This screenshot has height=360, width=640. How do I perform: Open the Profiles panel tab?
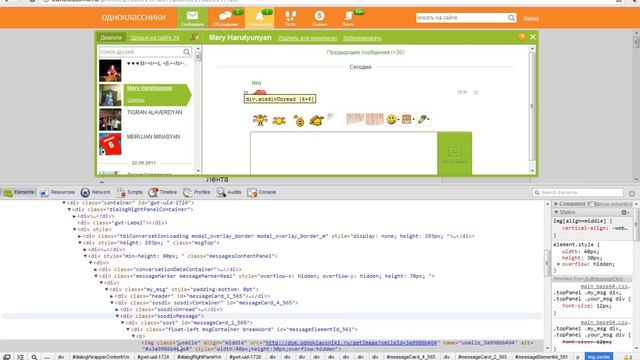(x=197, y=192)
